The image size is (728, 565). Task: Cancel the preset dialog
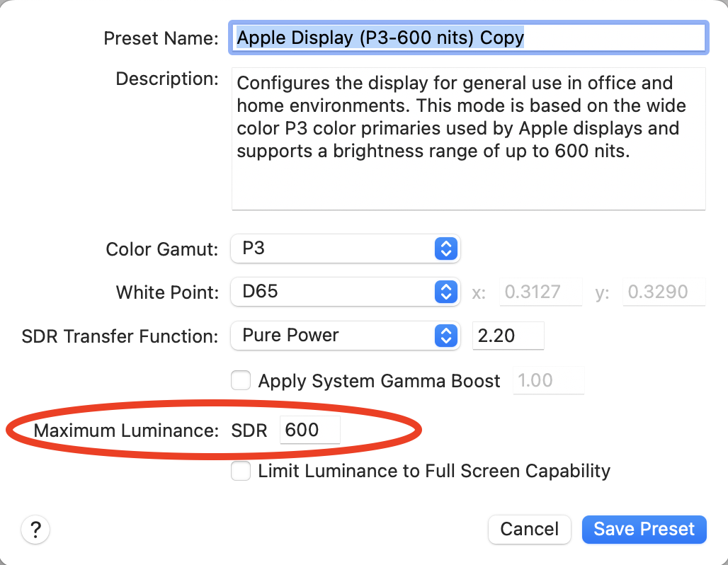[x=529, y=529]
